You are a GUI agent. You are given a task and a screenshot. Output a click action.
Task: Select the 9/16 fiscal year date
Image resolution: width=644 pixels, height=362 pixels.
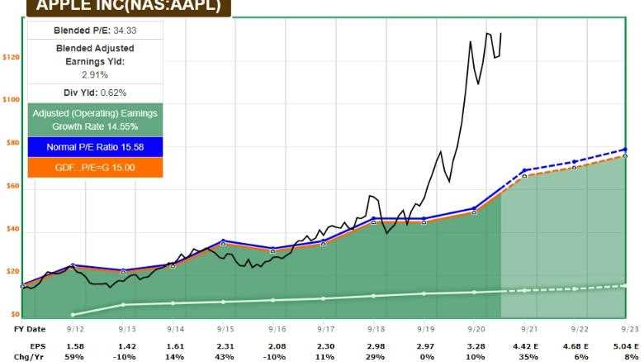[x=277, y=329]
